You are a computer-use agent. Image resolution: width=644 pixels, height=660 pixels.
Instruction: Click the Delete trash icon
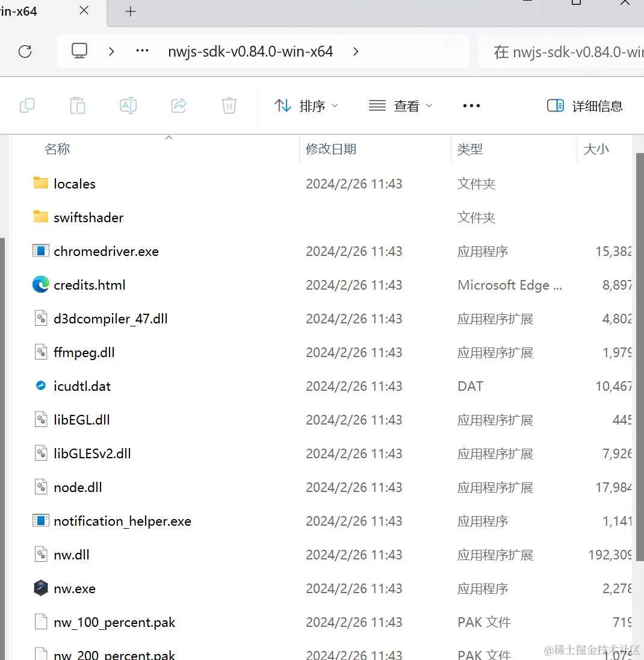[229, 105]
